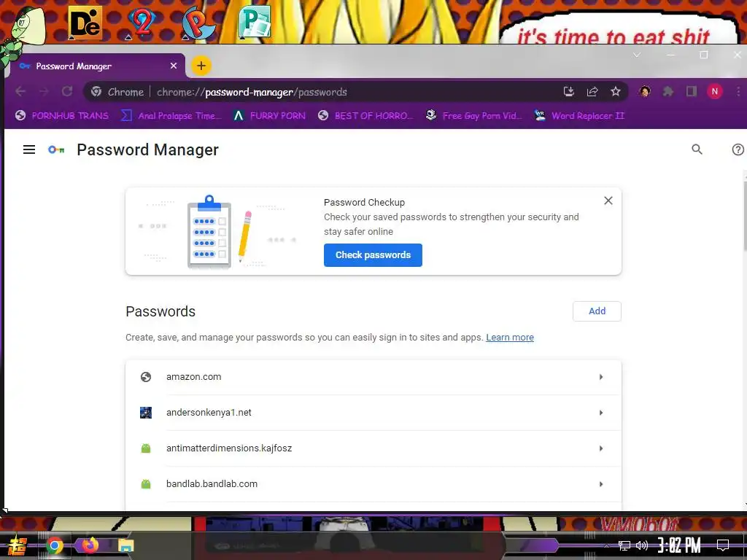Image resolution: width=747 pixels, height=560 pixels.
Task: Click the Firefox icon in the taskbar
Action: [x=90, y=545]
